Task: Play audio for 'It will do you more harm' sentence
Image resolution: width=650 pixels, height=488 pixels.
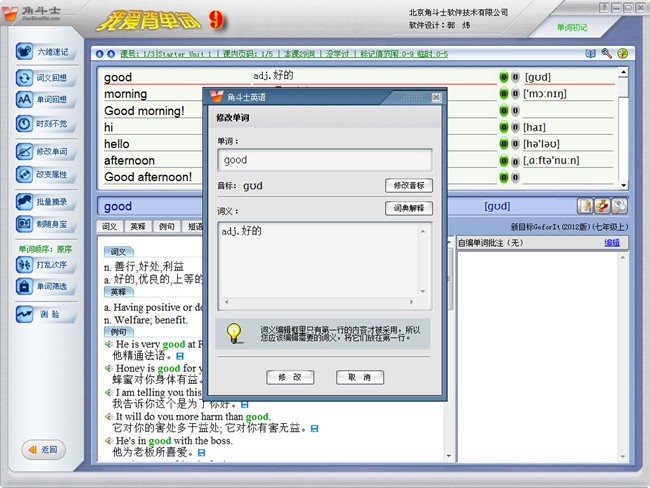Action: pyautogui.click(x=109, y=416)
